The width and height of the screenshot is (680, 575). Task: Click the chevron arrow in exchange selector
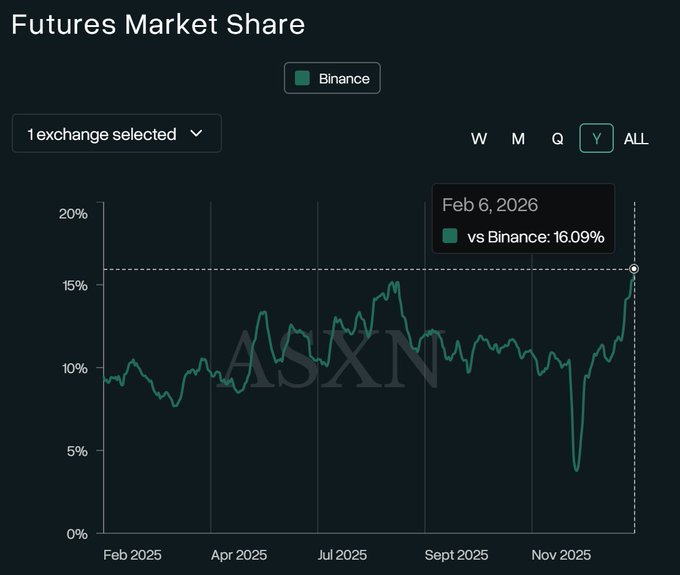(x=196, y=134)
